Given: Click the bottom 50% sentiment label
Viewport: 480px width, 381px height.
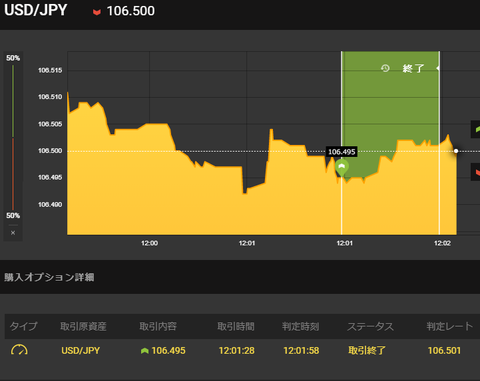Looking at the screenshot, I should 13,216.
